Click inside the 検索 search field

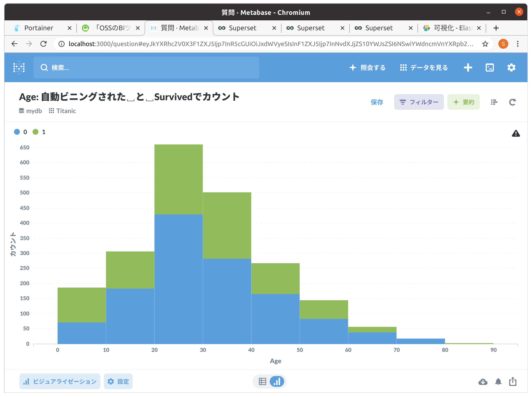[146, 67]
